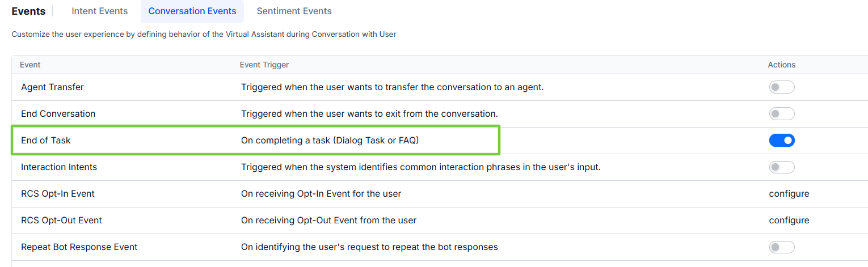Toggle on Repeat Bot Response Event
The height and width of the screenshot is (267, 868).
tap(781, 247)
